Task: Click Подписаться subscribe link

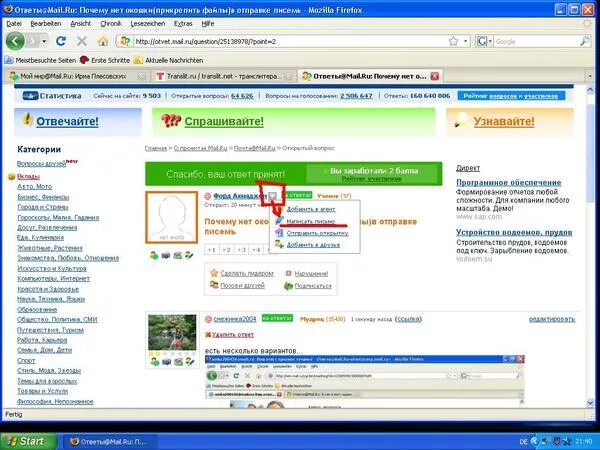Action: pyautogui.click(x=313, y=286)
